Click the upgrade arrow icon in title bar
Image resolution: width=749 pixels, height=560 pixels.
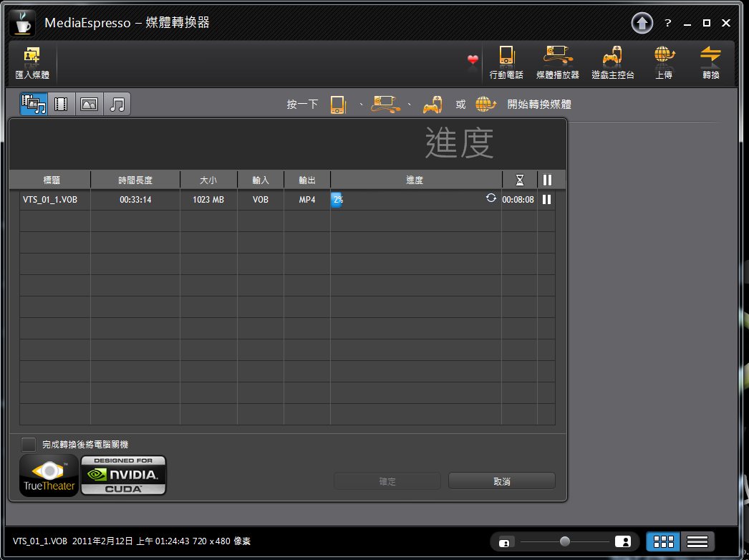click(642, 22)
